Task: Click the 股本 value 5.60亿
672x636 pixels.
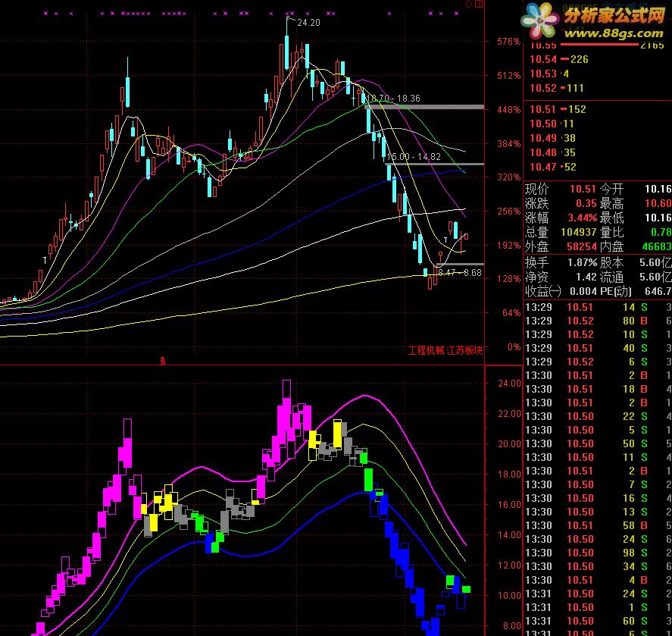Action: 655,262
